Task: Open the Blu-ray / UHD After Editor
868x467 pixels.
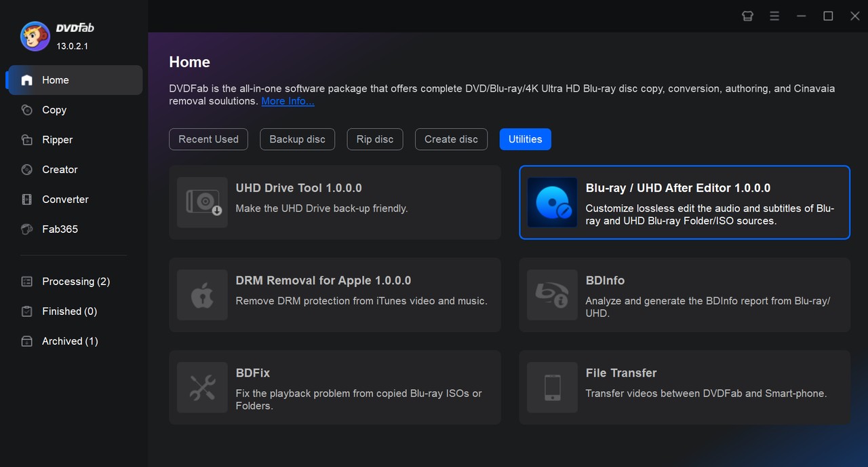Action: coord(684,202)
